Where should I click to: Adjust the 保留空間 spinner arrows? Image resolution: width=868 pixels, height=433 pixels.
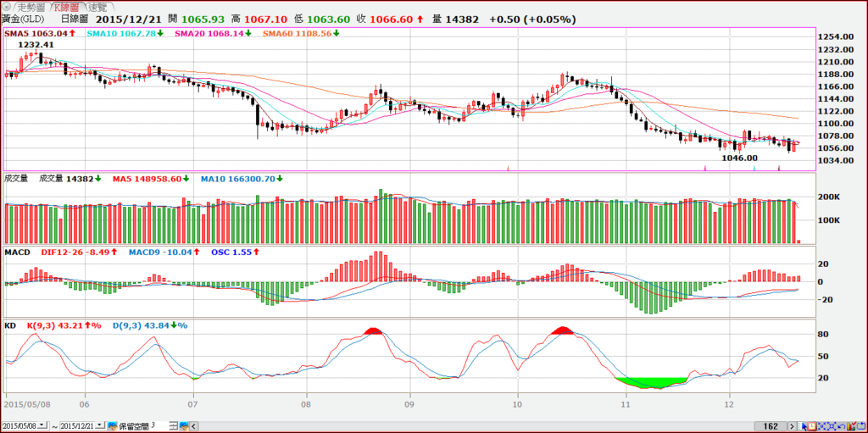[173, 426]
